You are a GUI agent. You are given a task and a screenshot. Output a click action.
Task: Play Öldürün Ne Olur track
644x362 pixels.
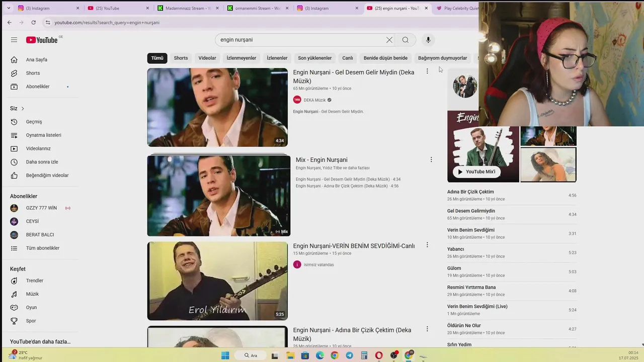(512, 329)
